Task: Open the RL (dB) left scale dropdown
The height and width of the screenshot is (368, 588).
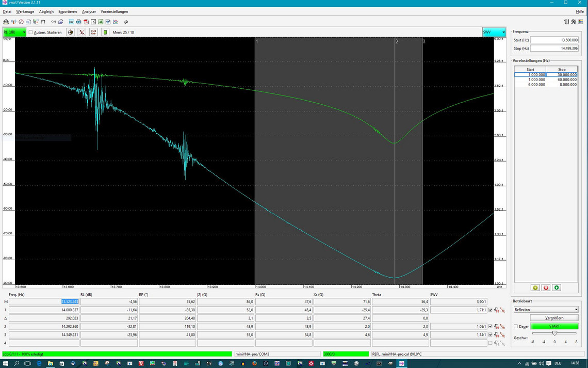Action: [x=14, y=33]
